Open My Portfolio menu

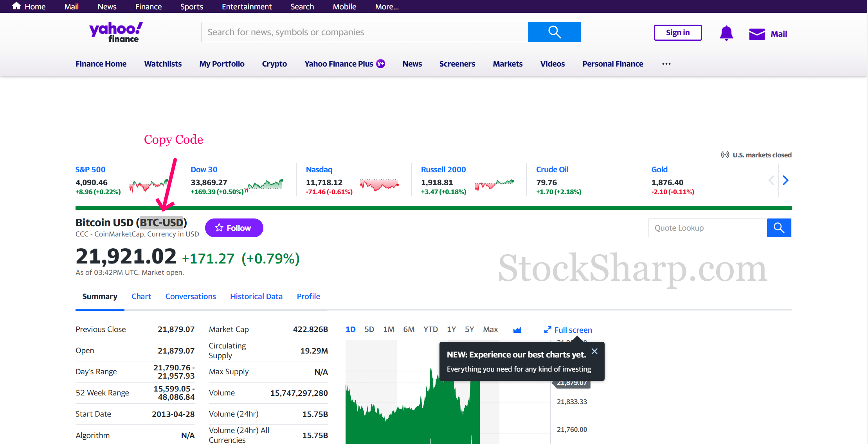click(x=222, y=64)
